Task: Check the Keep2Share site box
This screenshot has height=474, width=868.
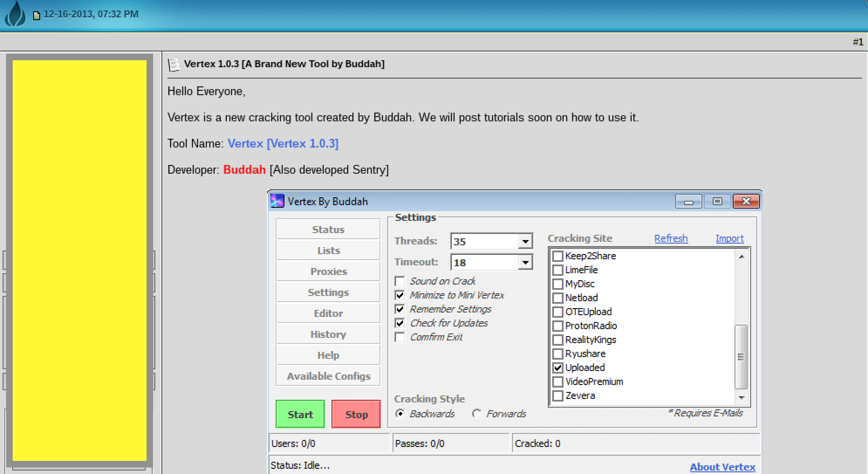Action: pos(557,256)
